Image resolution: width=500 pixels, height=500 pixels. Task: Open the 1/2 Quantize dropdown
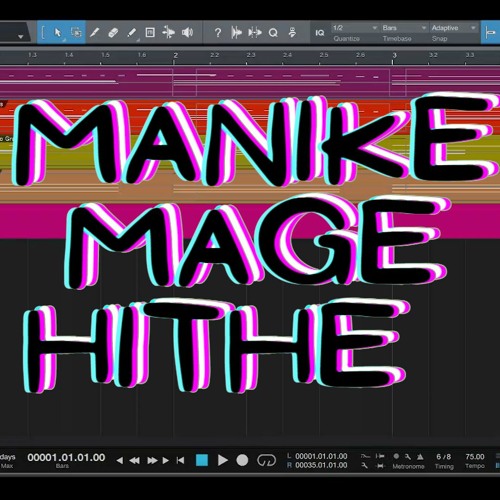[355, 28]
